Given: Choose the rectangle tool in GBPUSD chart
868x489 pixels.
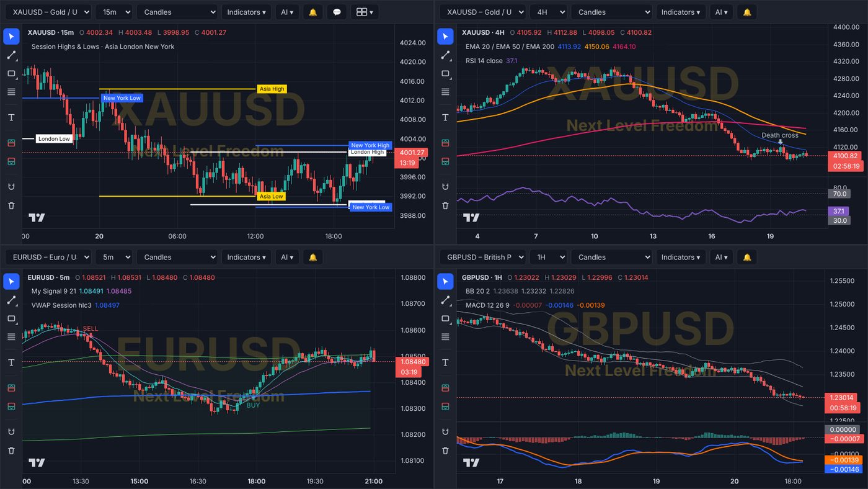Looking at the screenshot, I should tap(445, 318).
